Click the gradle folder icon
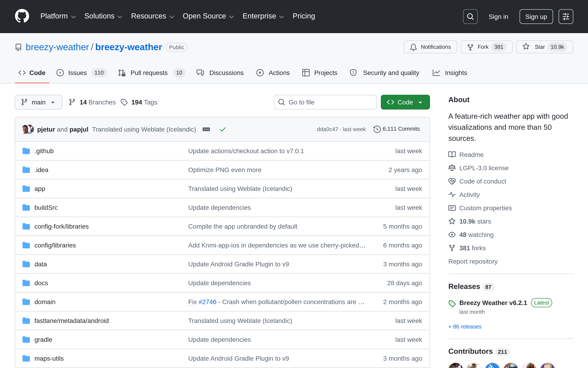 click(26, 339)
